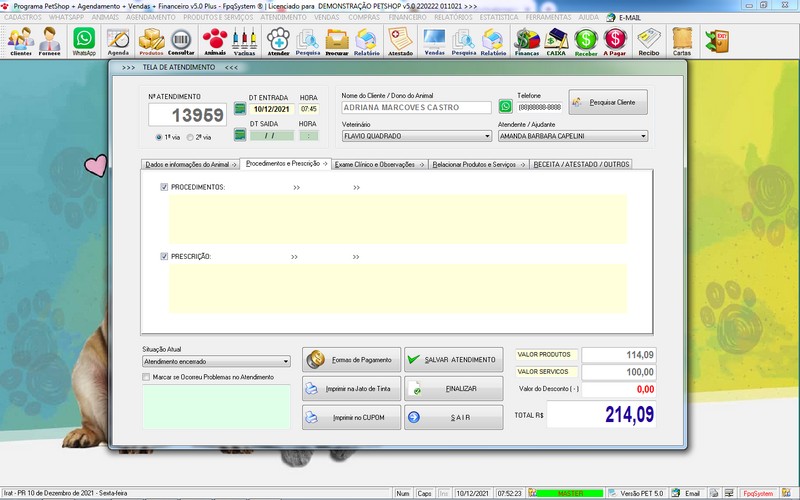Click the Imprimir na Jato de Tinta button
800x500 pixels.
coord(352,389)
